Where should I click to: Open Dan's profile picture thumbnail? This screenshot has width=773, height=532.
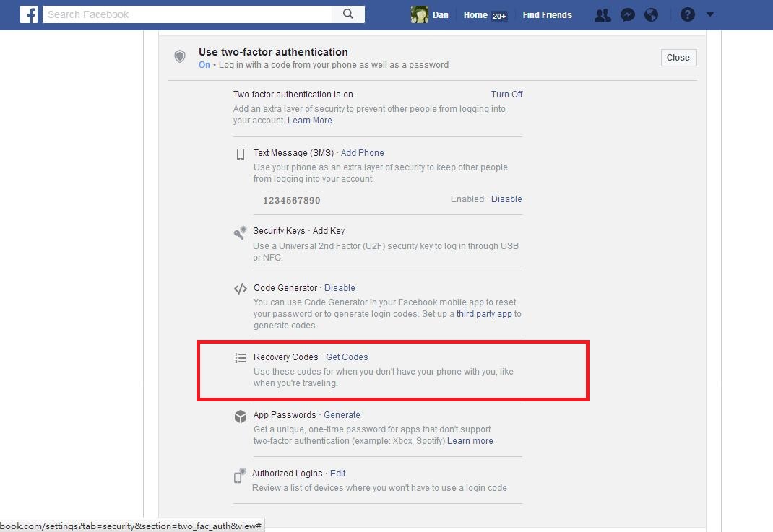[420, 14]
